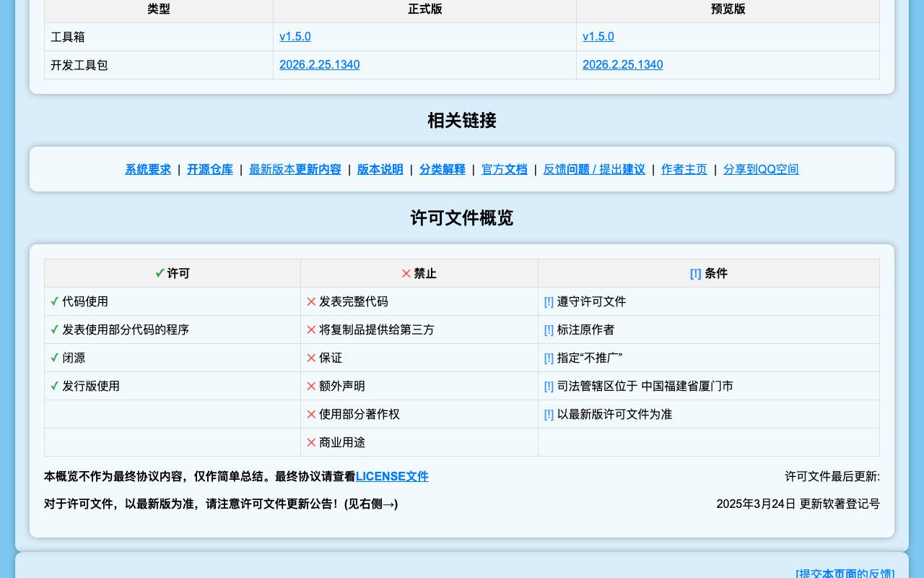
Task: Open the 分类解释 link
Action: tap(443, 169)
